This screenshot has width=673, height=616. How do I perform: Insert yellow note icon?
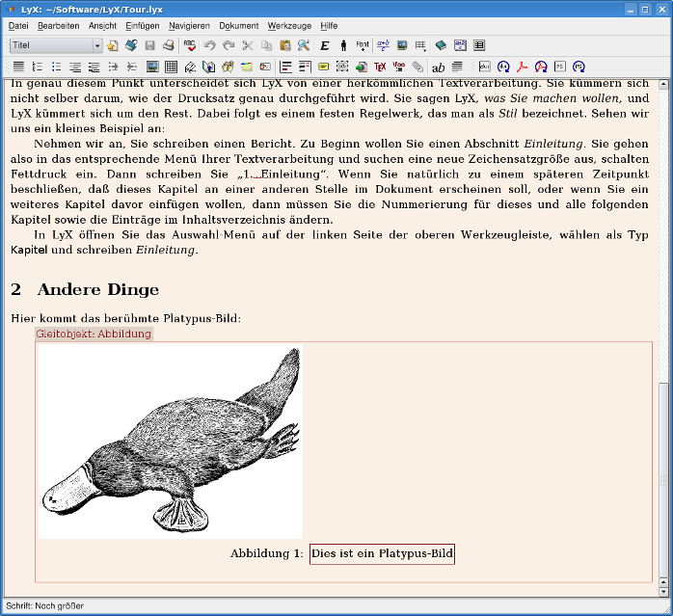(324, 67)
